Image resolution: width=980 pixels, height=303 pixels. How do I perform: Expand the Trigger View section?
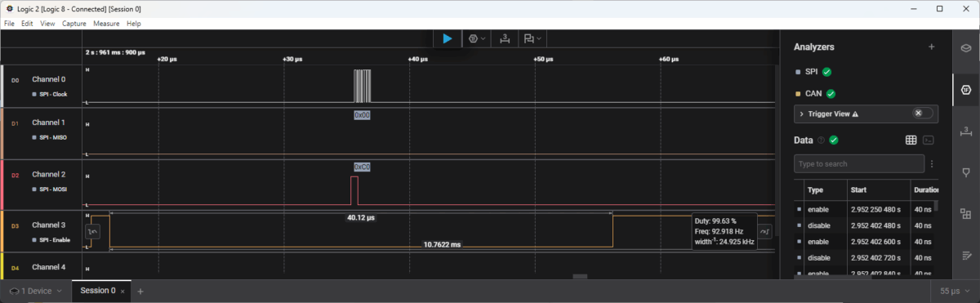[802, 114]
